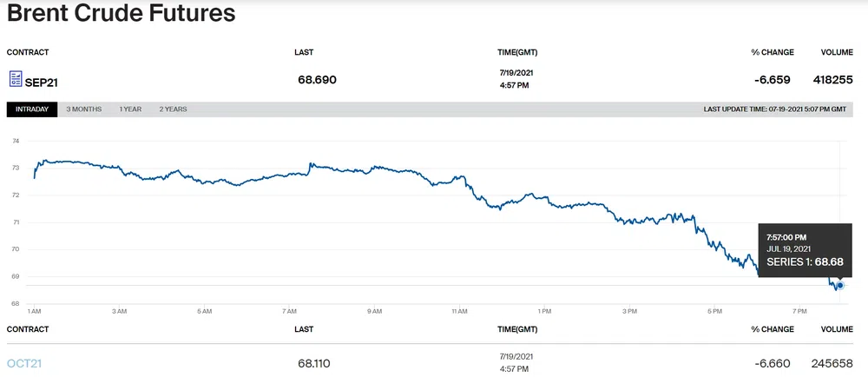Open the OCT21 contract link
This screenshot has height=377, width=868.
[24, 363]
